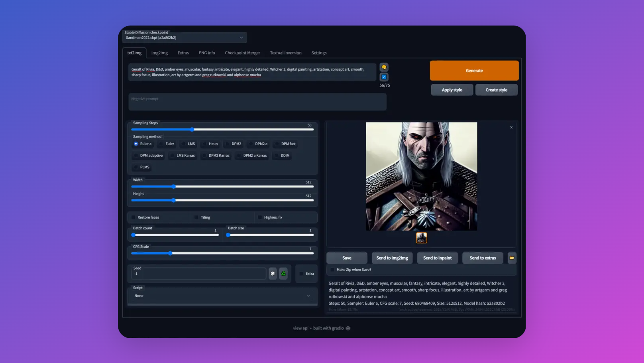Image resolution: width=644 pixels, height=363 pixels.
Task: Switch to the img2img tab
Action: pyautogui.click(x=159, y=53)
